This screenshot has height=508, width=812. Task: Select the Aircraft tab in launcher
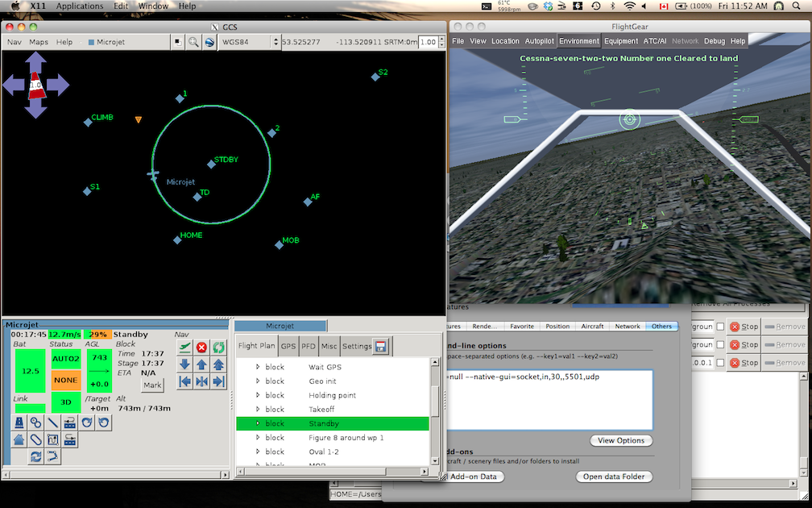592,326
